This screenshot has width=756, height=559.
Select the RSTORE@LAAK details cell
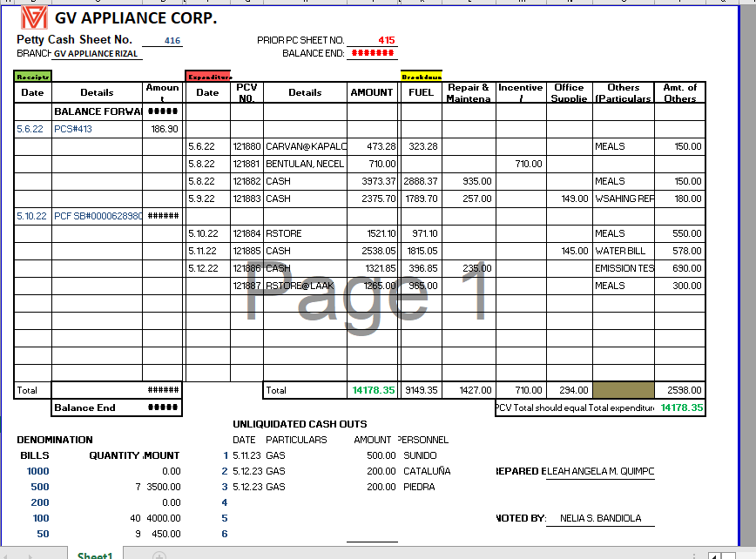tap(305, 286)
